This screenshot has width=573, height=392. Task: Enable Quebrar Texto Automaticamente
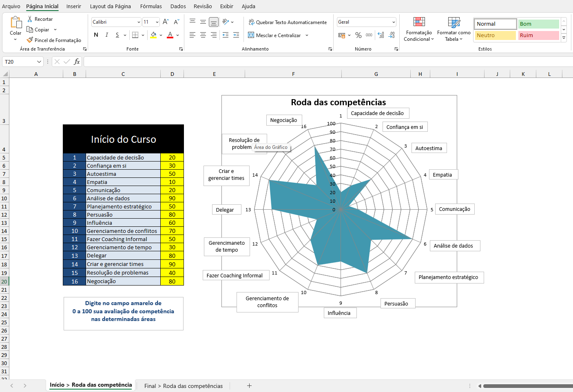(x=288, y=22)
